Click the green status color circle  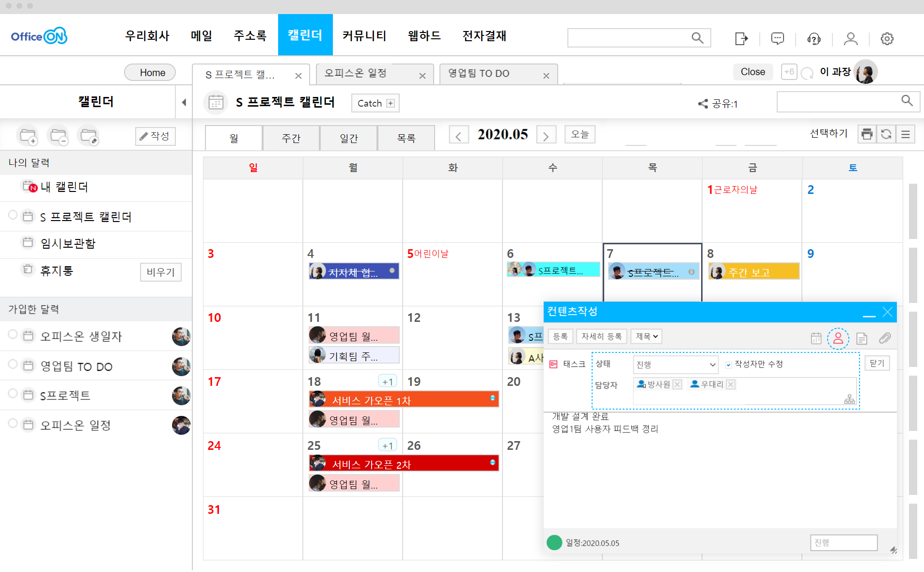[x=554, y=542]
